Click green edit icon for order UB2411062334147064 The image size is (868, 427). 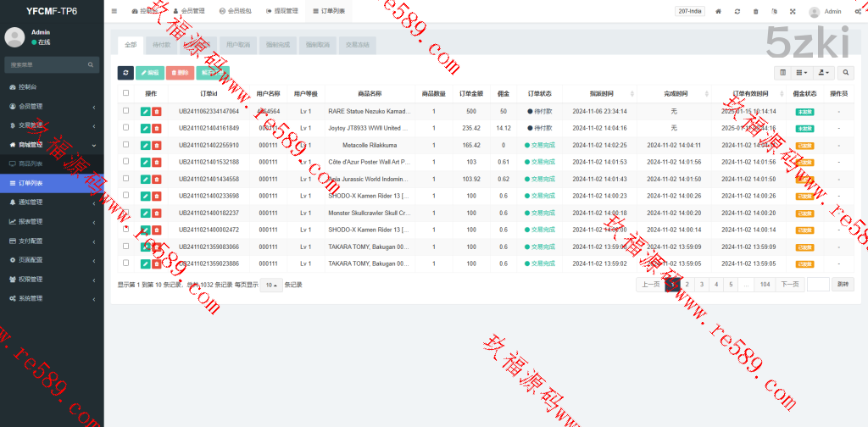pos(145,111)
